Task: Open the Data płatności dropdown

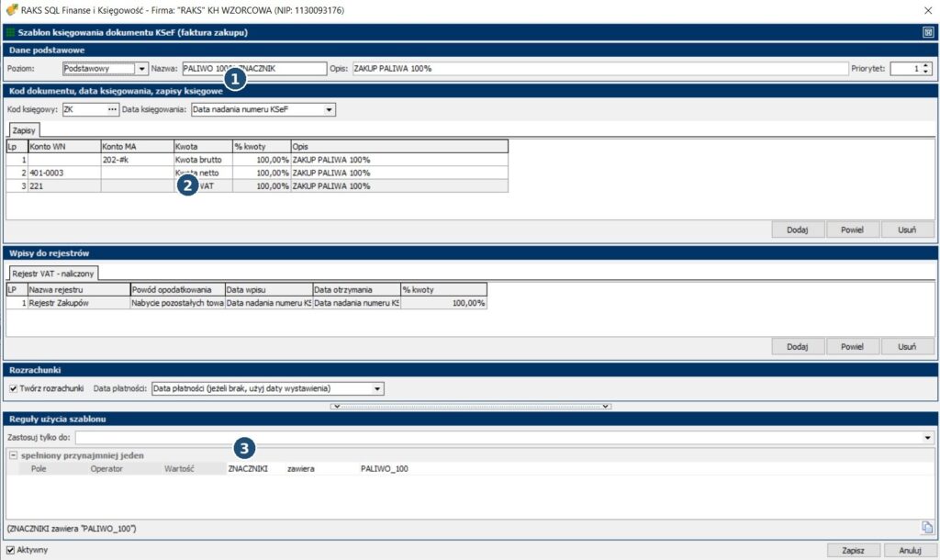Action: pos(377,388)
